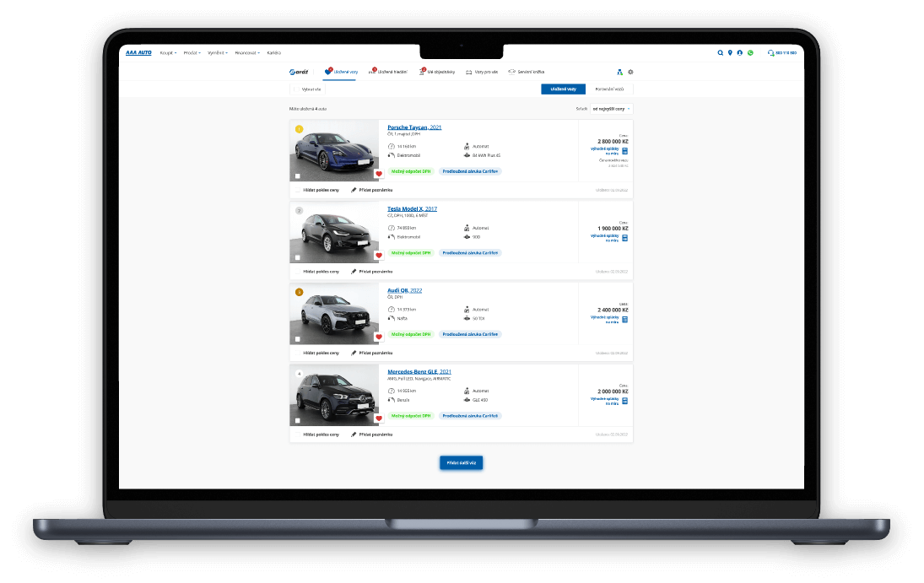Click the search magnifier icon in header

[x=720, y=53]
